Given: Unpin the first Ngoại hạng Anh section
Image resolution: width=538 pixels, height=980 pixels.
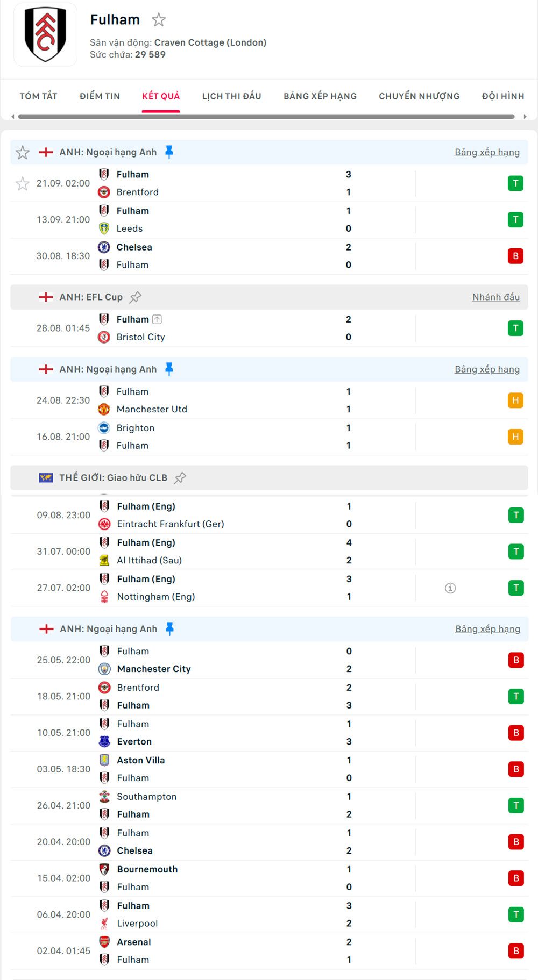Looking at the screenshot, I should click(169, 153).
